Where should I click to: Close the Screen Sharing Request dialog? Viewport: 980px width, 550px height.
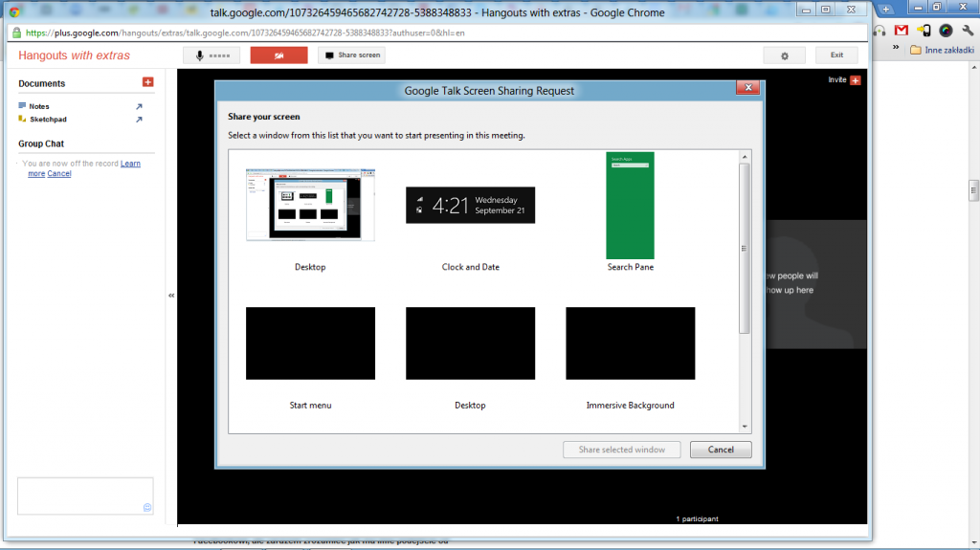748,87
